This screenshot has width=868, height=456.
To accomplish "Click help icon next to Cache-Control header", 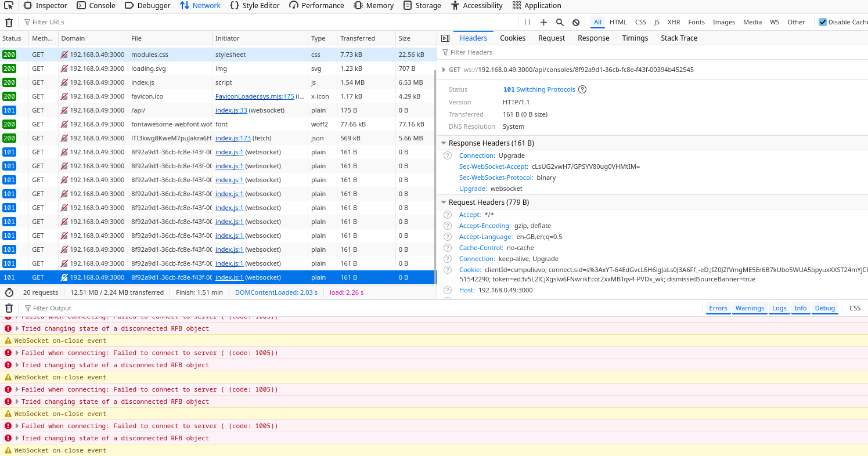I will coord(447,248).
